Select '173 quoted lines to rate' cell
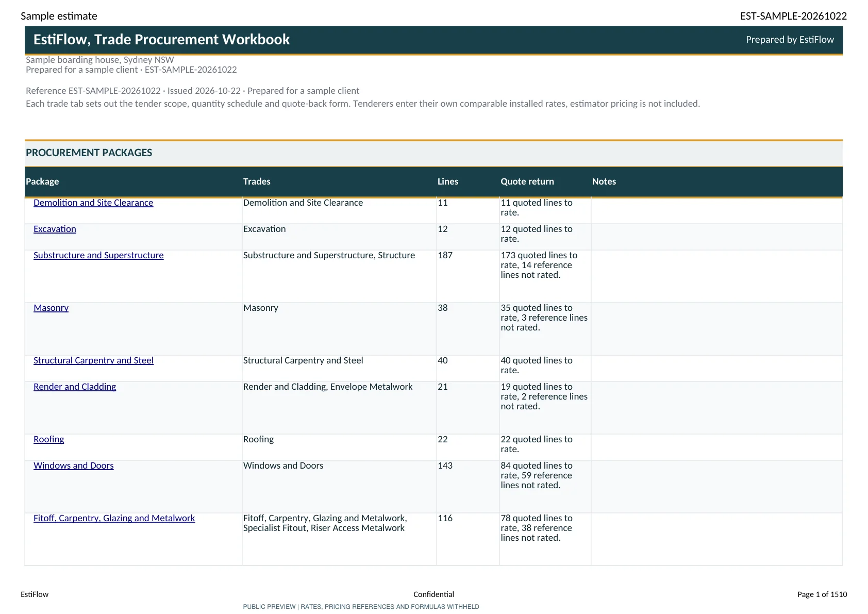The image size is (868, 614). (545, 276)
